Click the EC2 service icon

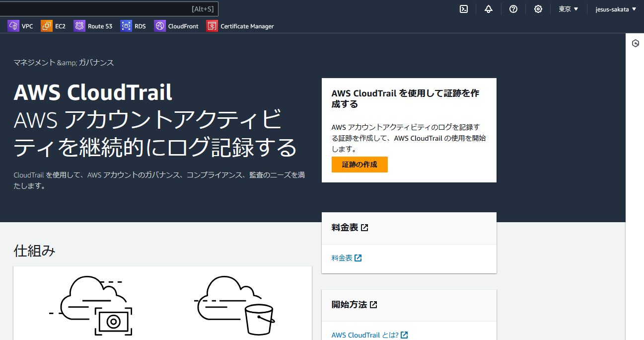[46, 26]
